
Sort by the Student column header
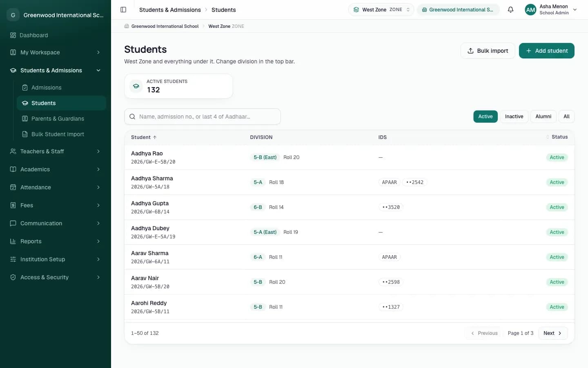[144, 137]
